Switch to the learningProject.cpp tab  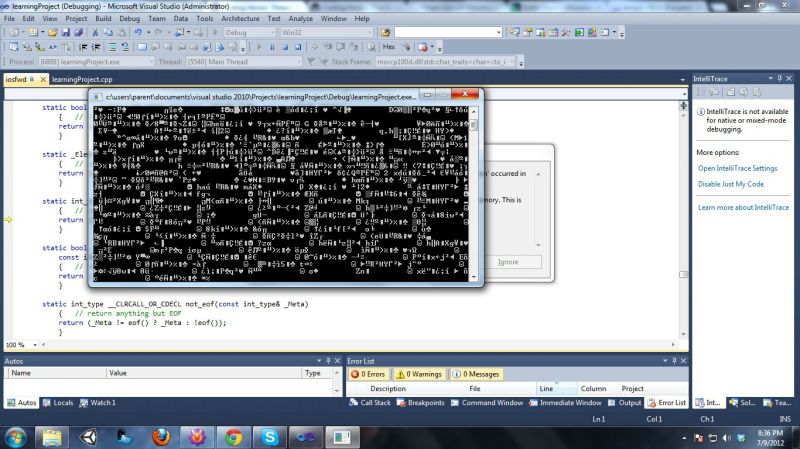(x=82, y=79)
